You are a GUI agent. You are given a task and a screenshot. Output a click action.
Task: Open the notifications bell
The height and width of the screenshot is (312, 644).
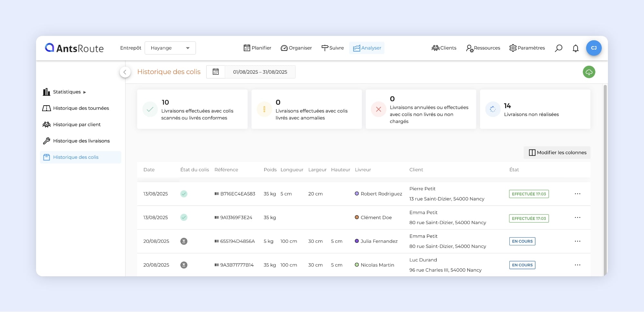(575, 48)
